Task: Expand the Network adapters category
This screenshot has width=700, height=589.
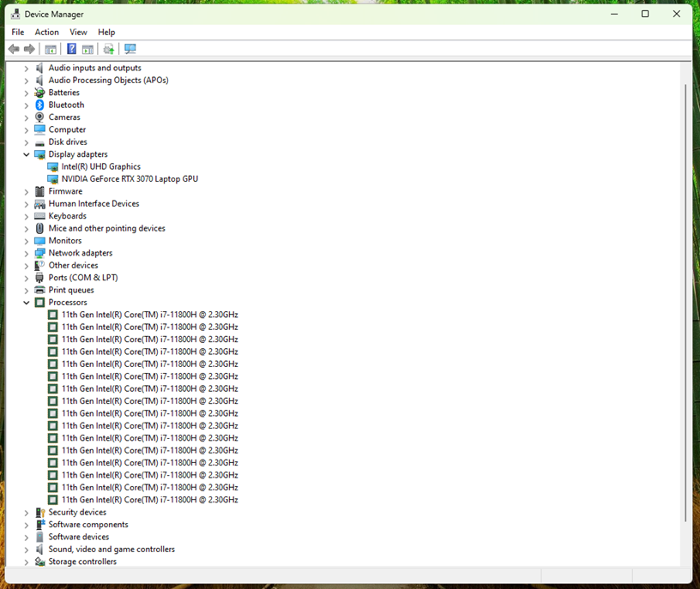Action: click(x=27, y=253)
